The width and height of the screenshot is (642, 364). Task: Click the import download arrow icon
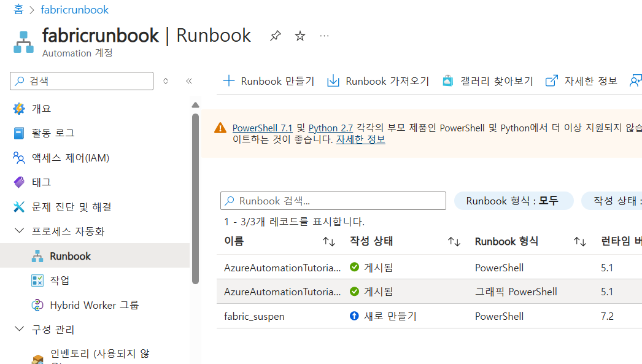point(333,80)
